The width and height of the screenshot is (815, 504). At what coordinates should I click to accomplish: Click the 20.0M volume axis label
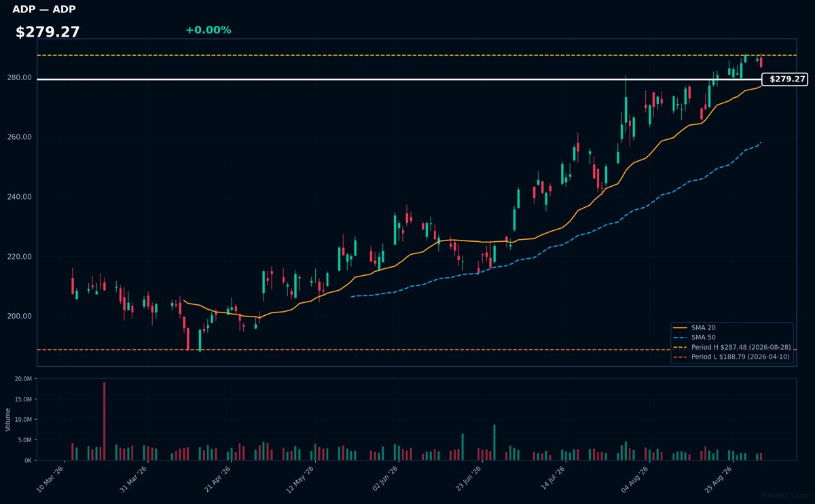(23, 379)
